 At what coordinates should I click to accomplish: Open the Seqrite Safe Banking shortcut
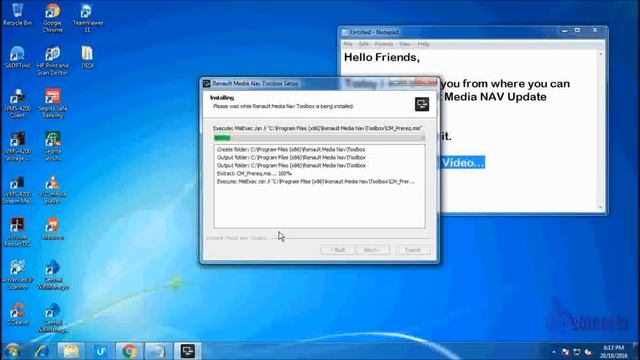point(52,104)
